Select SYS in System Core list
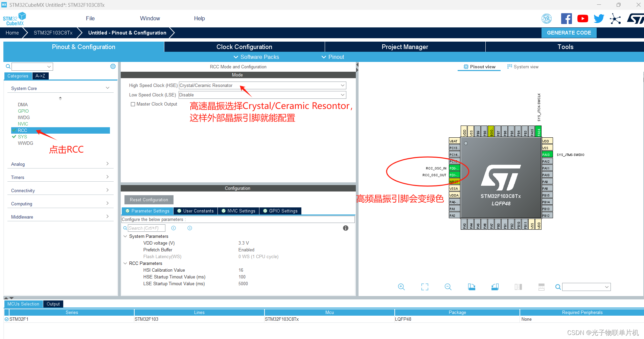Image resolution: width=644 pixels, height=339 pixels. tap(22, 137)
